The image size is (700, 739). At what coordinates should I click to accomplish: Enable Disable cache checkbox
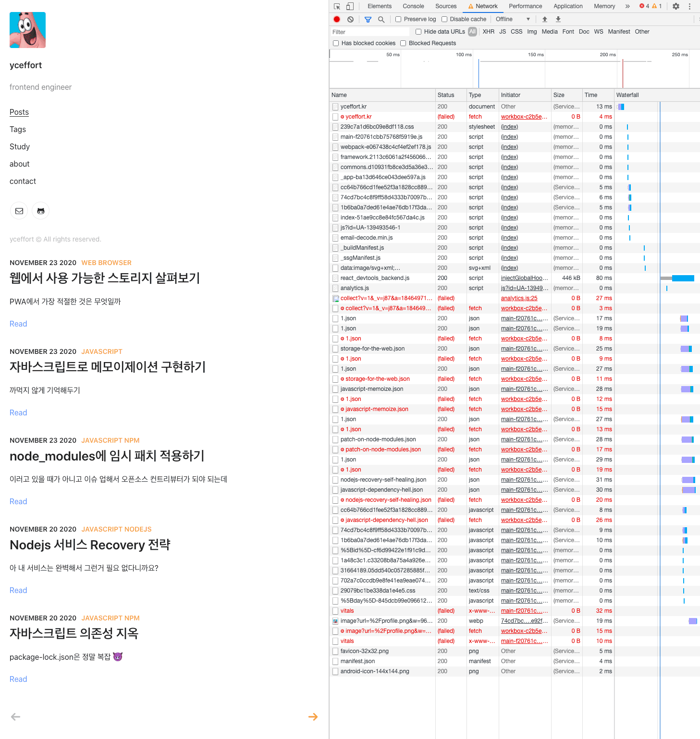[444, 19]
